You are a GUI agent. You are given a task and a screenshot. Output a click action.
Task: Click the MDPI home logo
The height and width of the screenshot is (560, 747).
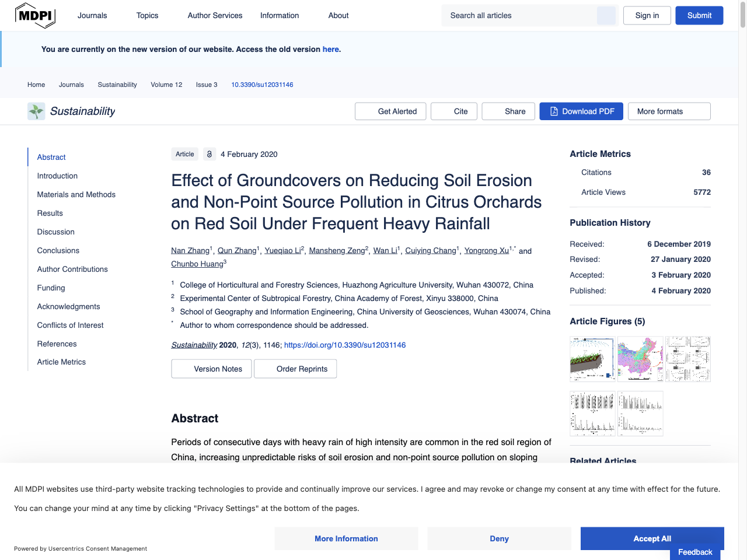35,15
